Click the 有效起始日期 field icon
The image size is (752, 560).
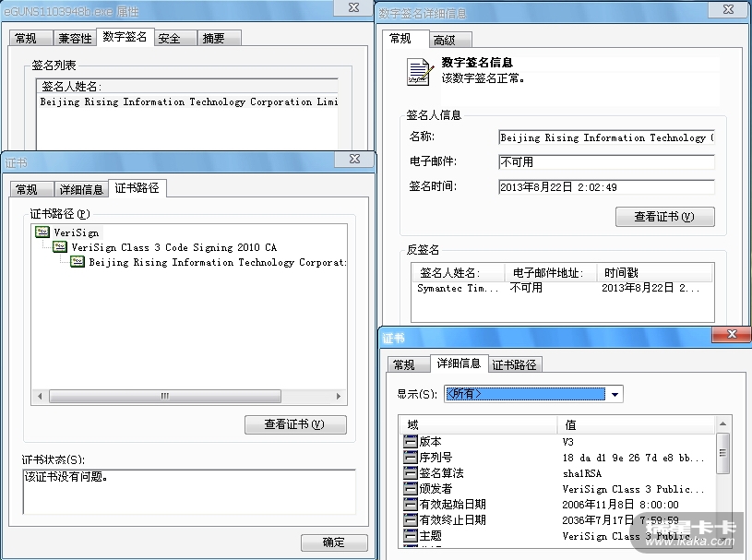click(x=411, y=504)
